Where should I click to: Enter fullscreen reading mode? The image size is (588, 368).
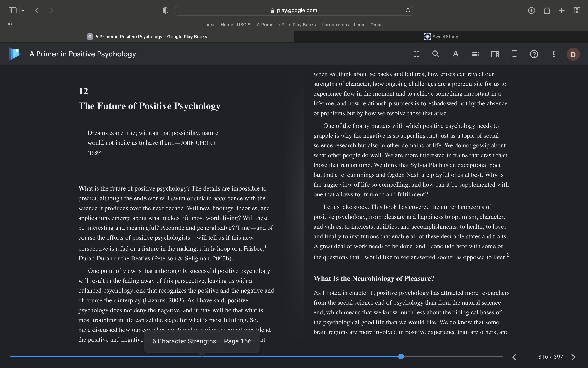[x=416, y=54]
